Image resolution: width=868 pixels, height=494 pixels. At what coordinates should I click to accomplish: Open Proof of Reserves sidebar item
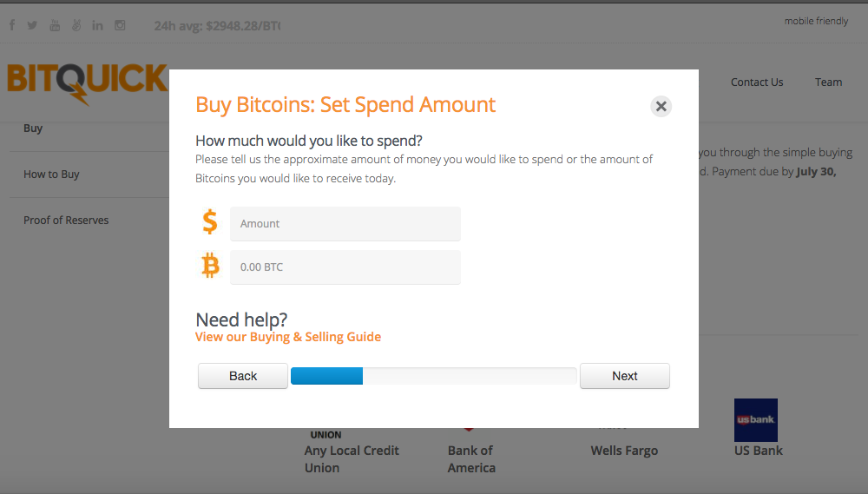(66, 220)
